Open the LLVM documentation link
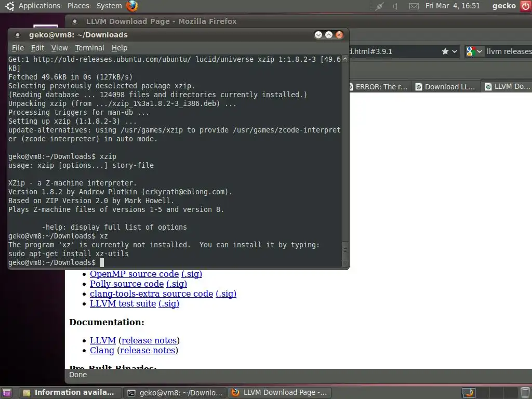This screenshot has width=532, height=399. point(103,340)
